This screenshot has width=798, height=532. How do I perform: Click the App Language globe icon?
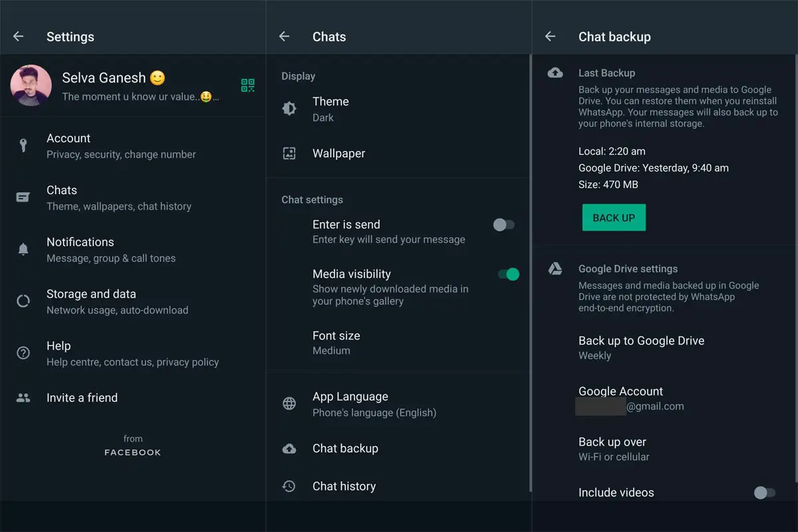click(289, 404)
